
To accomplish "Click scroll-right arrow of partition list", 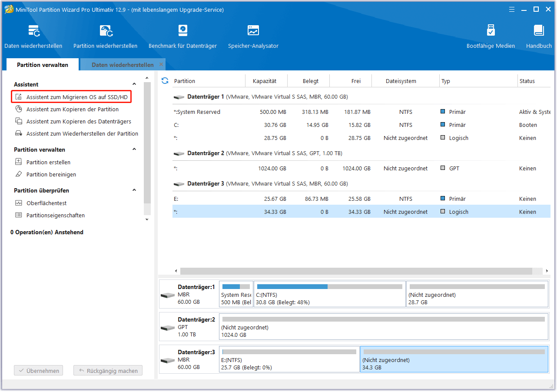I will [x=547, y=271].
